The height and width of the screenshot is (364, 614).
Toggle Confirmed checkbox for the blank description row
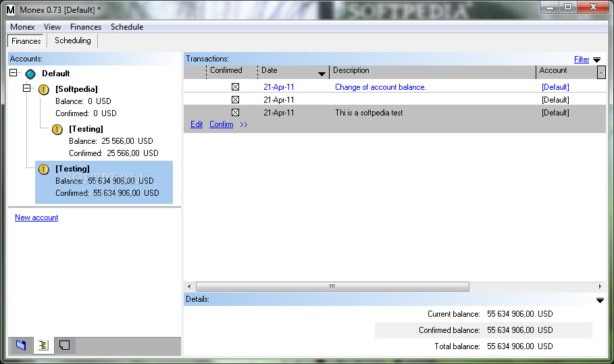[235, 100]
